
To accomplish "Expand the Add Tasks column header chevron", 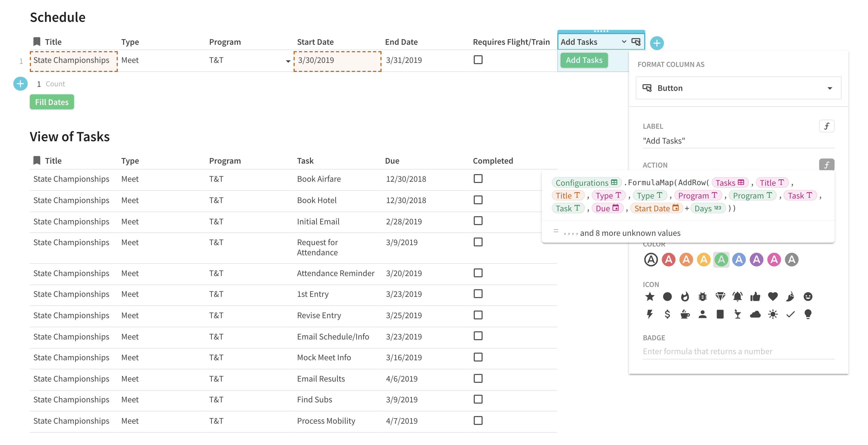I will click(x=624, y=42).
